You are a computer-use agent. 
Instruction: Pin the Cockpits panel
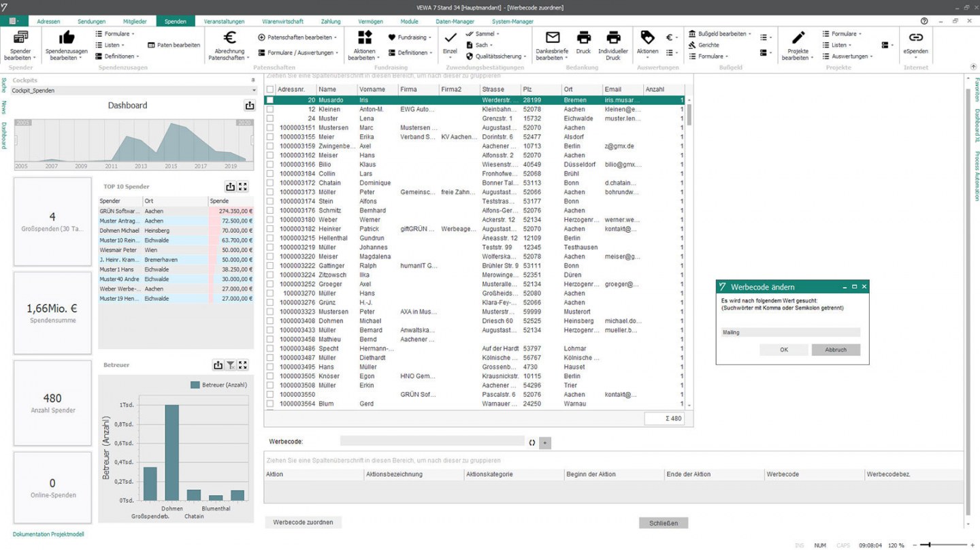coord(252,80)
